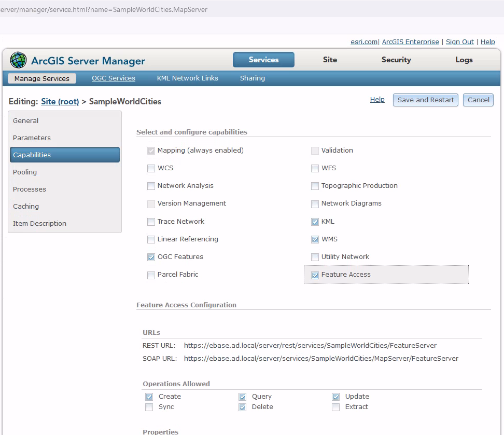Select the Manage Services sub-tab
Image resolution: width=504 pixels, height=435 pixels.
(x=42, y=78)
